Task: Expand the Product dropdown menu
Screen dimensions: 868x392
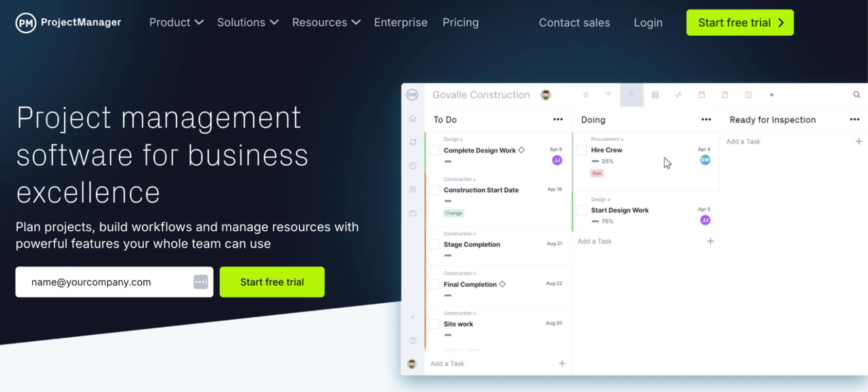Action: click(176, 22)
